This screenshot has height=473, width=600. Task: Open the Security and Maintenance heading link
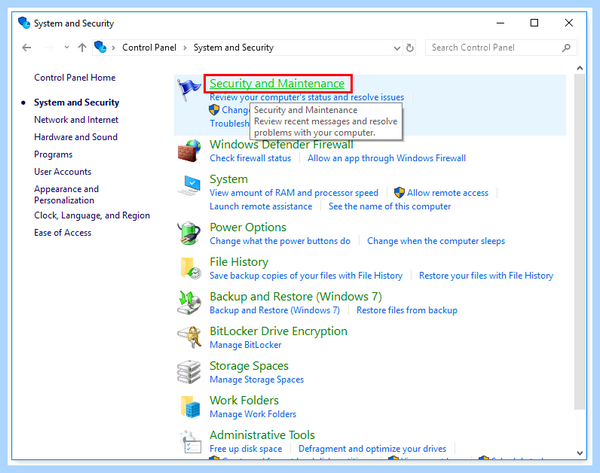pos(277,83)
